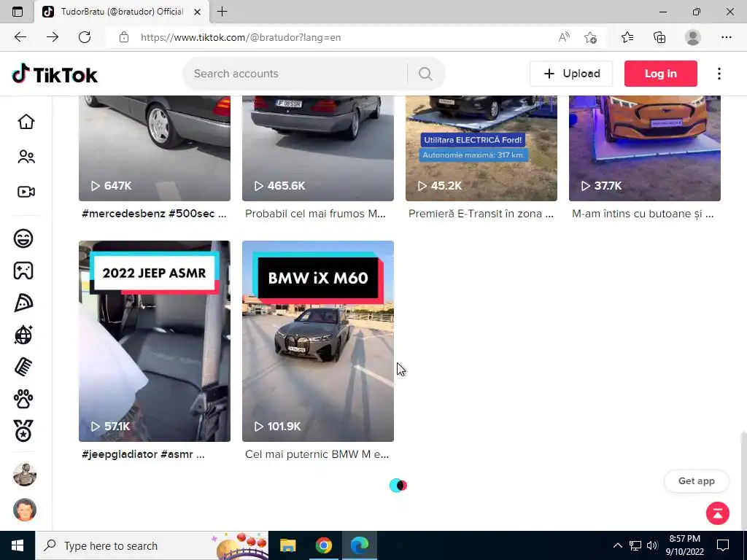Click the #mercedesbenz #500sec caption
Image resolution: width=747 pixels, height=560 pixels.
point(154,214)
